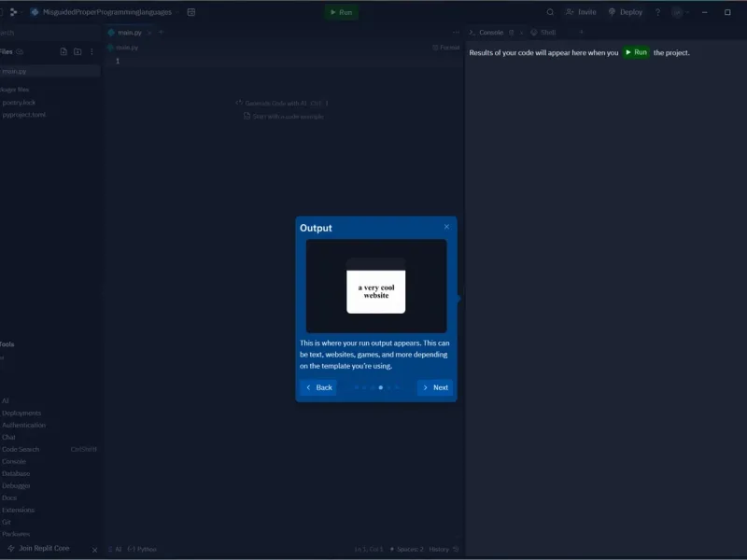Open the Files panel three-dots menu

tap(92, 51)
